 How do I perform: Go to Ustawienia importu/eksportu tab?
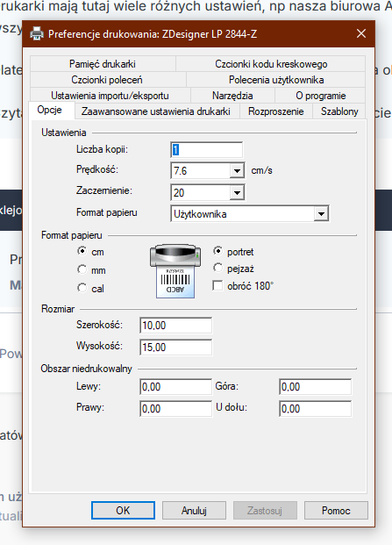click(x=110, y=96)
